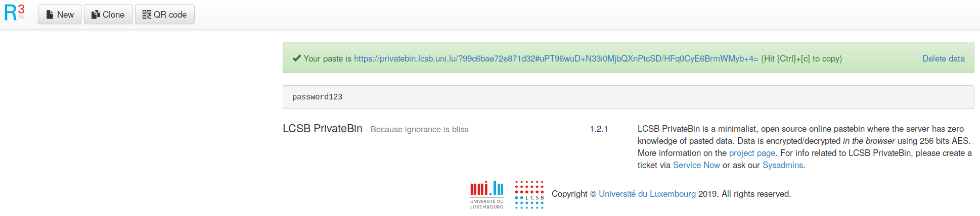The height and width of the screenshot is (216, 980).
Task: Click the Clone copy icon
Action: tap(96, 15)
